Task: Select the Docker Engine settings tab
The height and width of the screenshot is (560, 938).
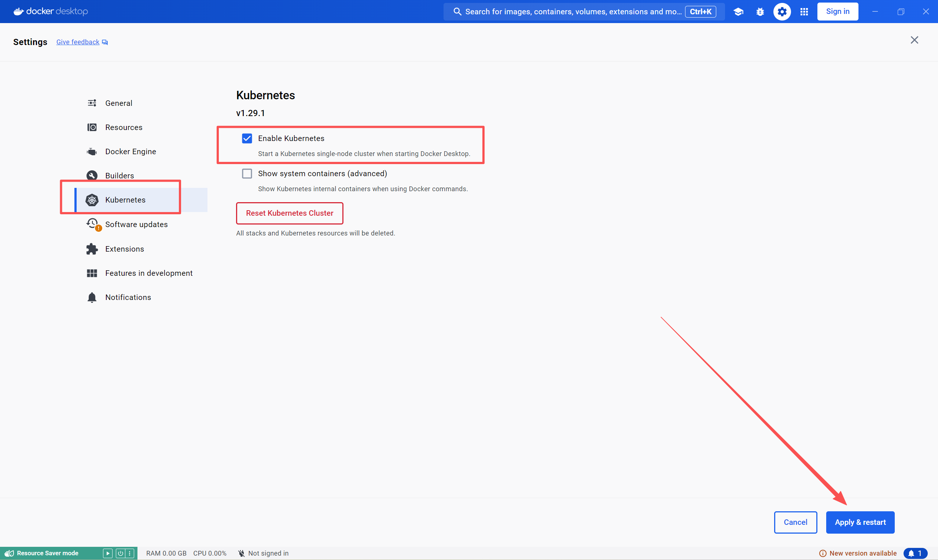Action: coord(130,152)
